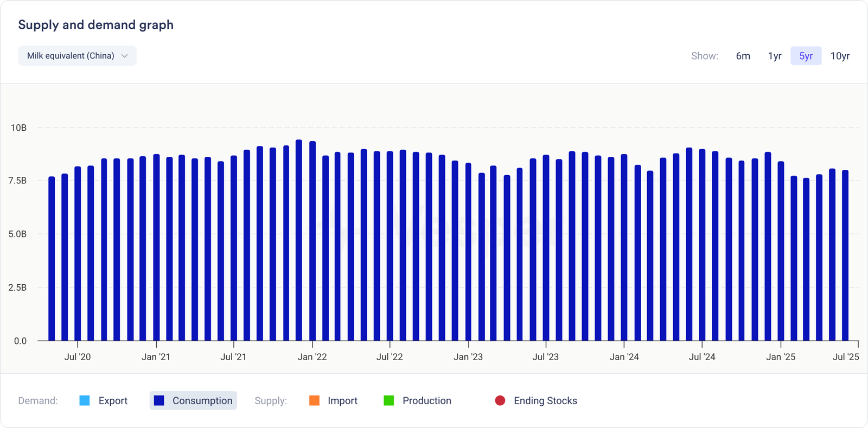Click the green Production legend square
Image resolution: width=868 pixels, height=428 pixels.
coord(389,400)
